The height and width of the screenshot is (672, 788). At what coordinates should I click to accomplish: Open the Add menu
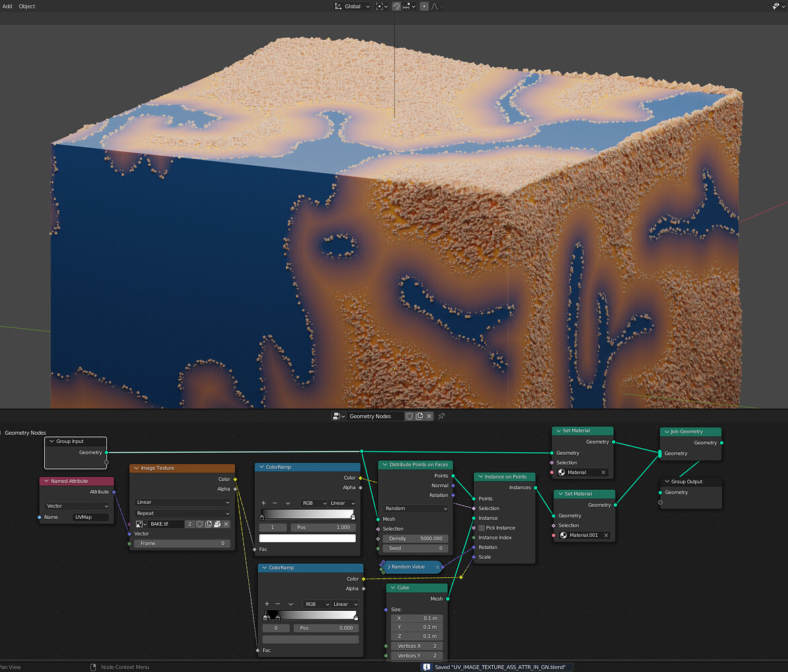[x=7, y=7]
